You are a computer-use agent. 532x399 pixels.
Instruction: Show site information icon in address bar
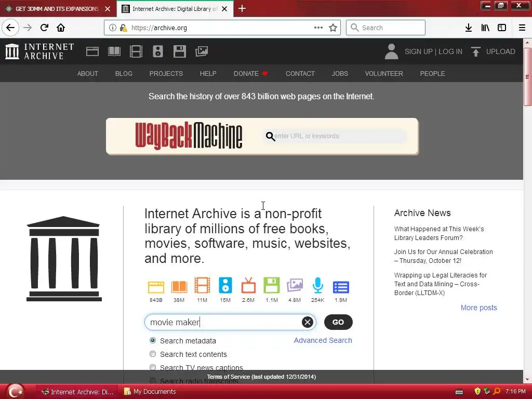(112, 28)
